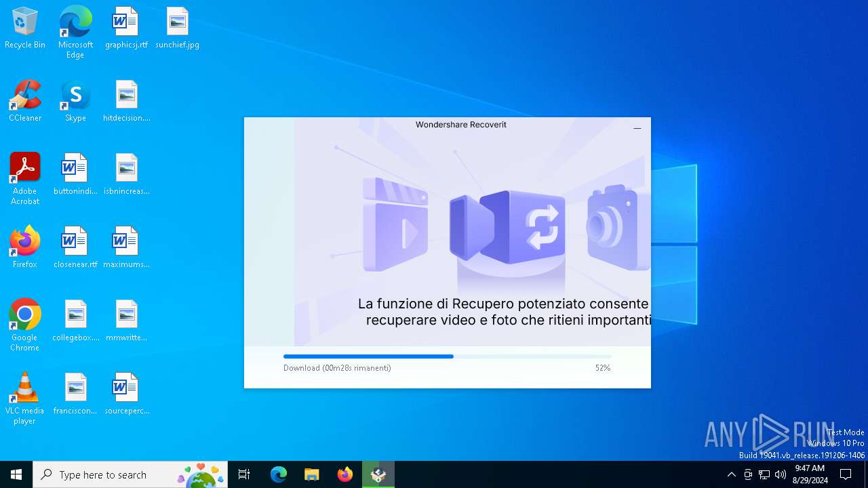
Task: Open the network status tray icon
Action: click(x=764, y=474)
